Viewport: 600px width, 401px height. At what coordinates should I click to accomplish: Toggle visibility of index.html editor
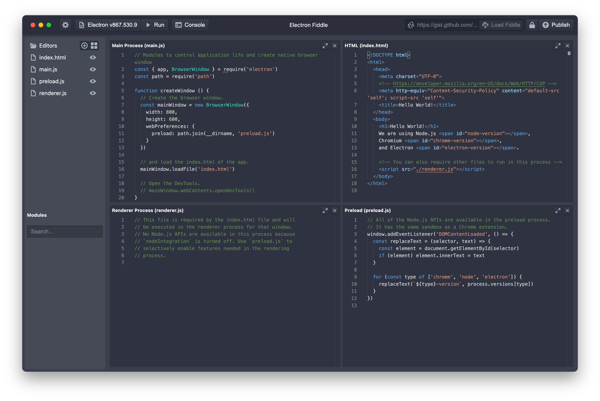[93, 58]
